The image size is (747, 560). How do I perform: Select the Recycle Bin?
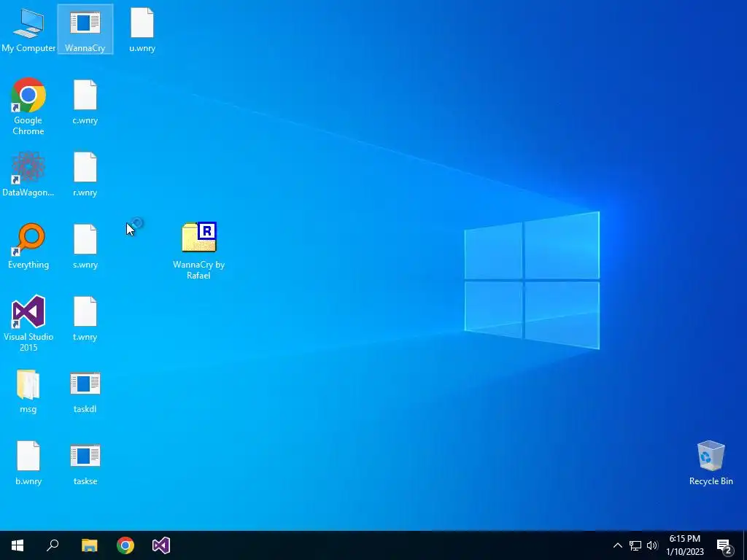pos(711,463)
